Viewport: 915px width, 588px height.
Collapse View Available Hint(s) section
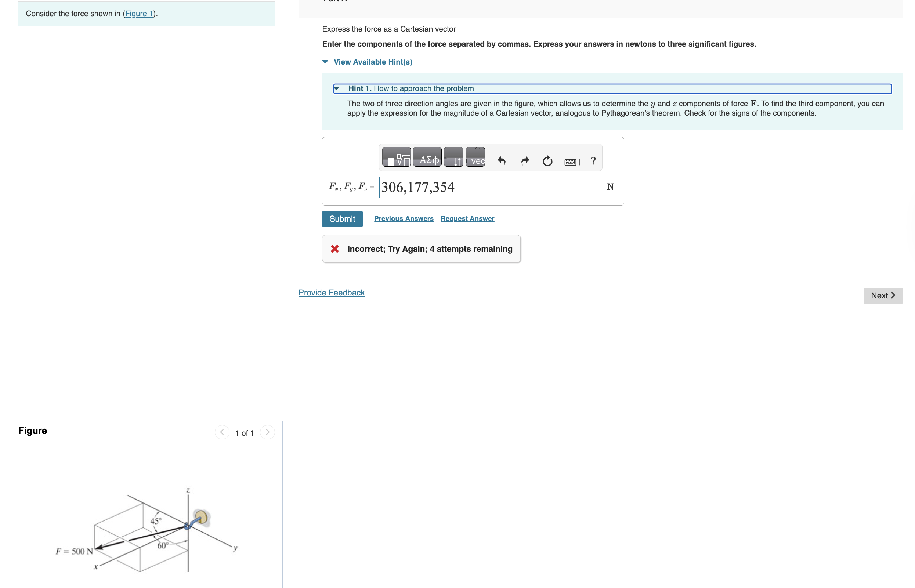368,62
